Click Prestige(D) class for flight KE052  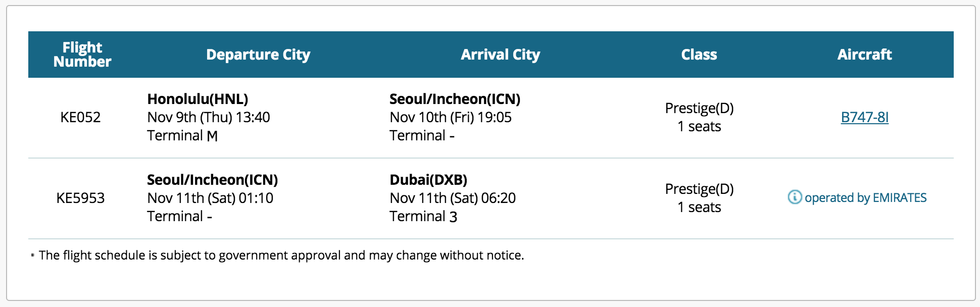click(x=699, y=108)
